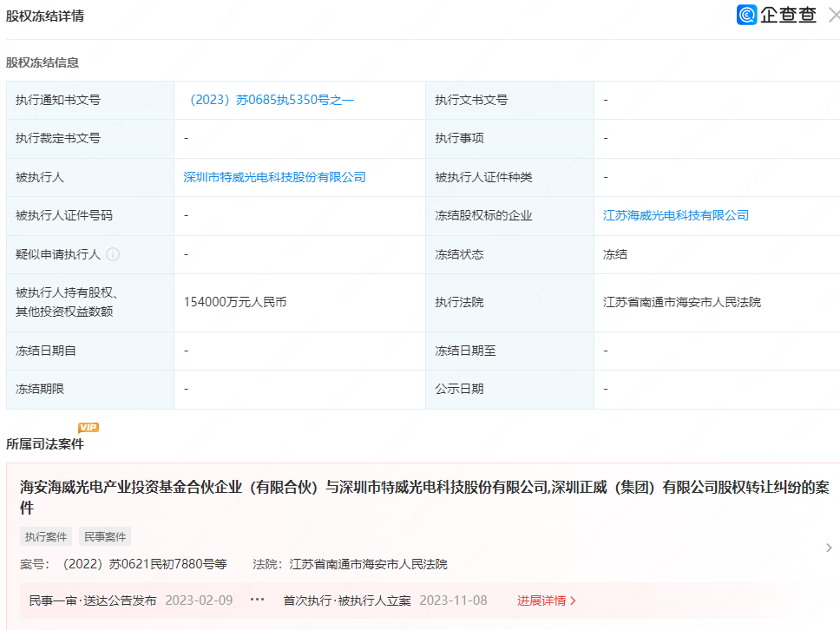Click the 执行通知书文号 label cell
The width and height of the screenshot is (840, 630).
click(x=90, y=100)
